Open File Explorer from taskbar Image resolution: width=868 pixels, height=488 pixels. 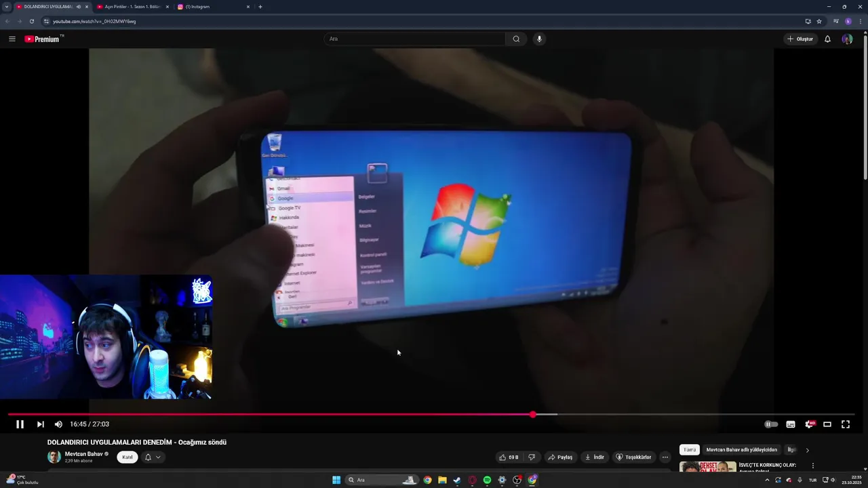(x=442, y=480)
